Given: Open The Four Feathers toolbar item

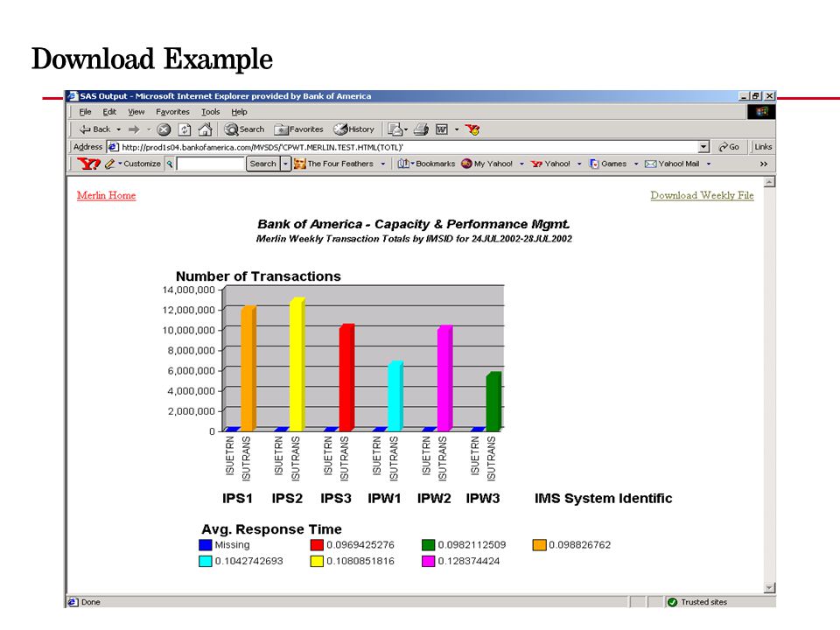Looking at the screenshot, I should (x=333, y=164).
